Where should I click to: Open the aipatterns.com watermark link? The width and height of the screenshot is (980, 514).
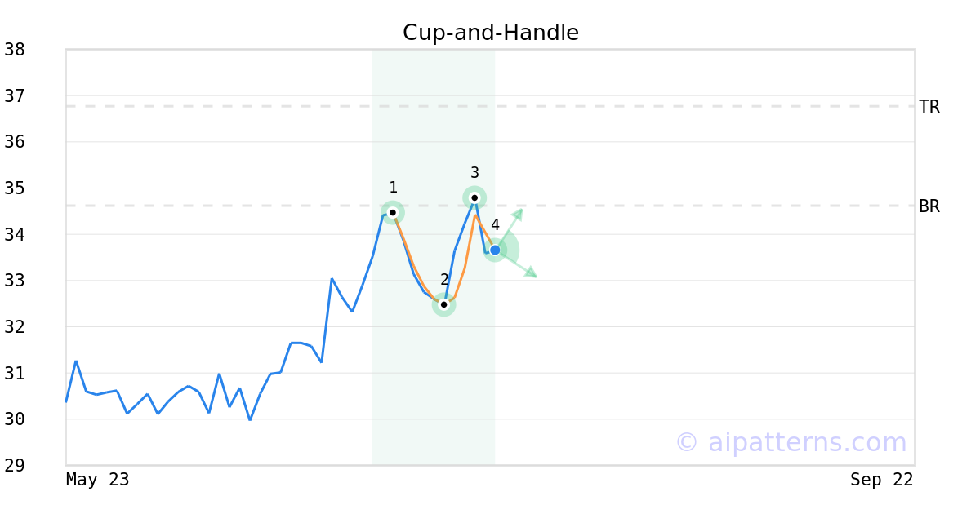click(791, 442)
